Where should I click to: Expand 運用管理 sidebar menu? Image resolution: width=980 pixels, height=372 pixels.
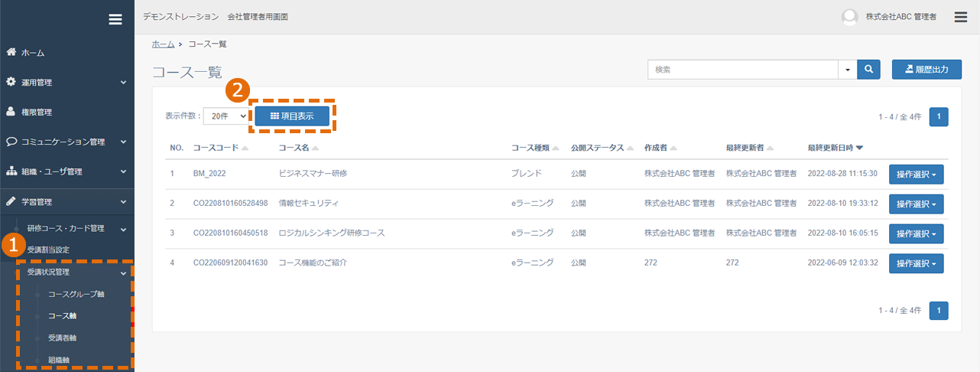pyautogui.click(x=67, y=82)
